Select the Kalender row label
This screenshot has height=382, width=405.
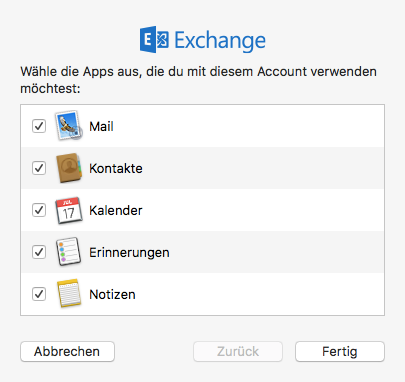click(116, 210)
